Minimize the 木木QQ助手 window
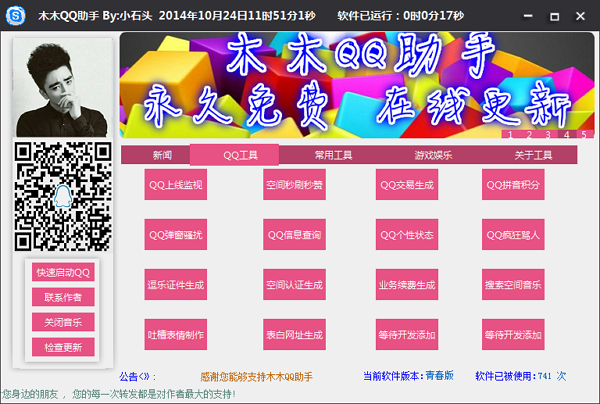Image resolution: width=600 pixels, height=404 pixels. click(x=528, y=16)
